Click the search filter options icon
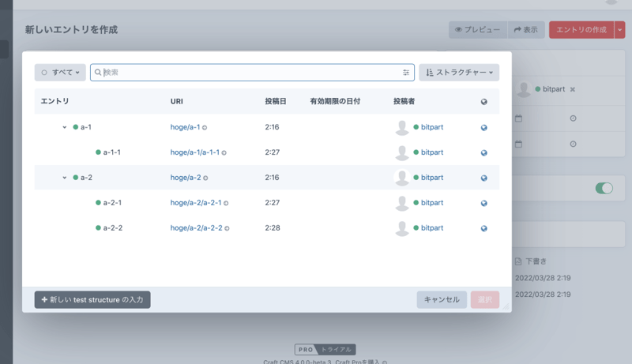 [406, 73]
